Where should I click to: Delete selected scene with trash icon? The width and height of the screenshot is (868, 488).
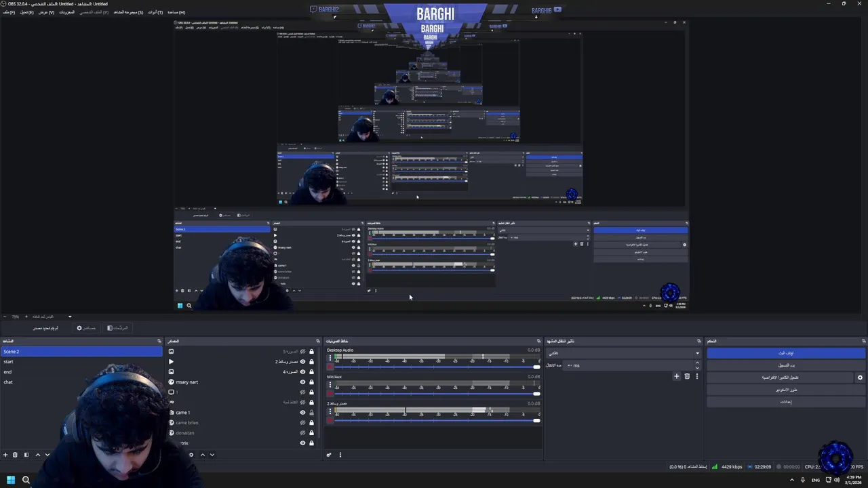coord(15,455)
